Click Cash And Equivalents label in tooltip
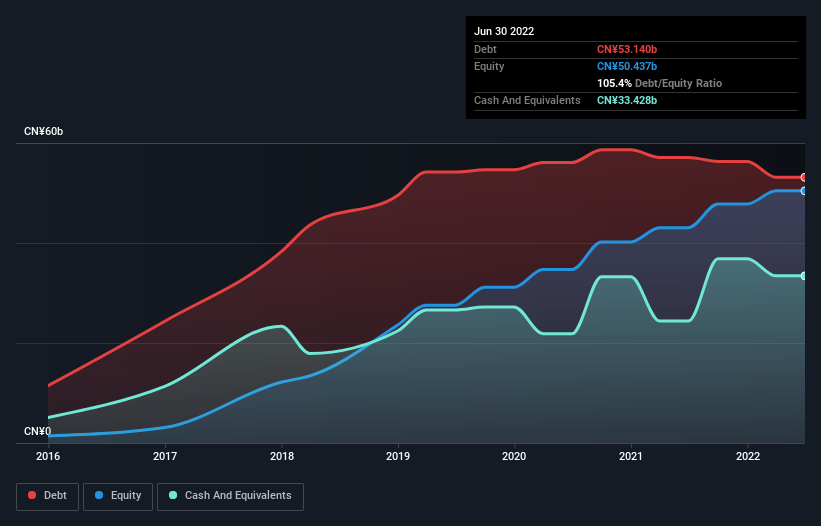Viewport: 821px width, 526px height. click(527, 100)
